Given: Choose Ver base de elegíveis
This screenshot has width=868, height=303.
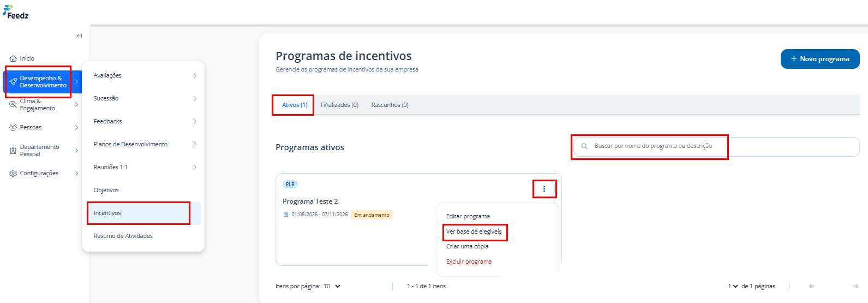Looking at the screenshot, I should (474, 231).
